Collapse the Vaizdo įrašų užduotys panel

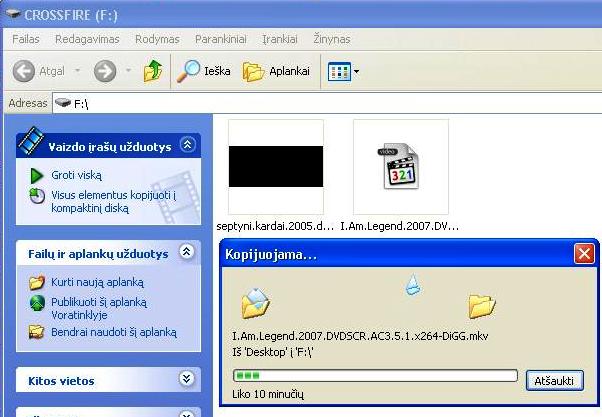pos(186,146)
